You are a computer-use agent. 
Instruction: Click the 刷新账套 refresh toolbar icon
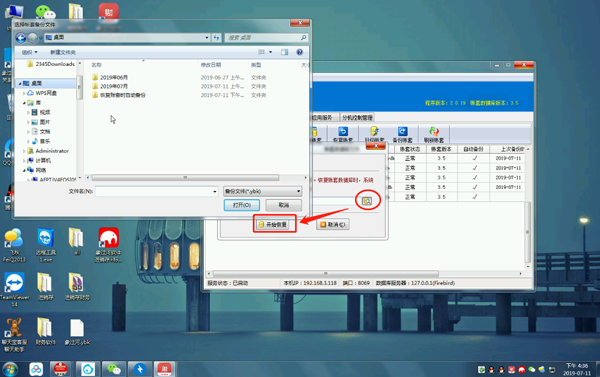point(434,134)
